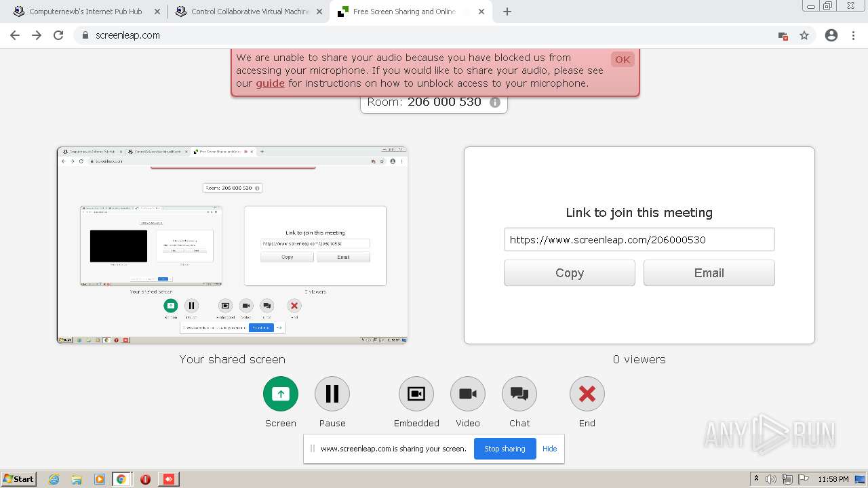
Task: Click the shared screen preview thumbnail
Action: (232, 245)
